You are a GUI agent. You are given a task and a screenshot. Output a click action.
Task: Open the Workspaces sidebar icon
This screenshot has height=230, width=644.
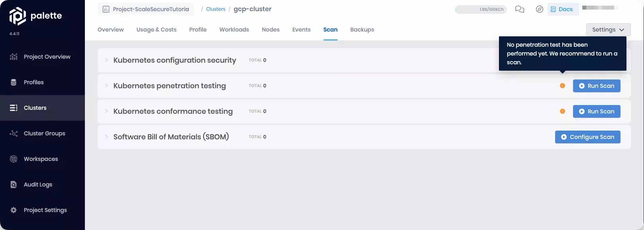(x=13, y=159)
